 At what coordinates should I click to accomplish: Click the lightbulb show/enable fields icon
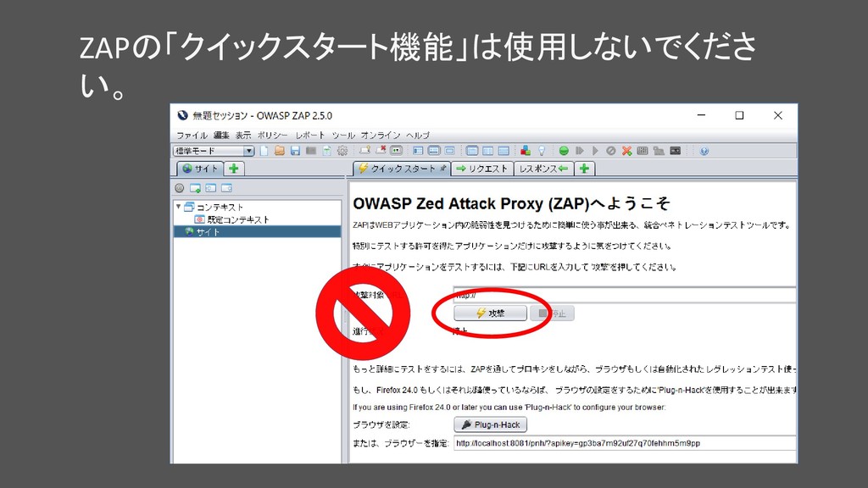point(542,151)
